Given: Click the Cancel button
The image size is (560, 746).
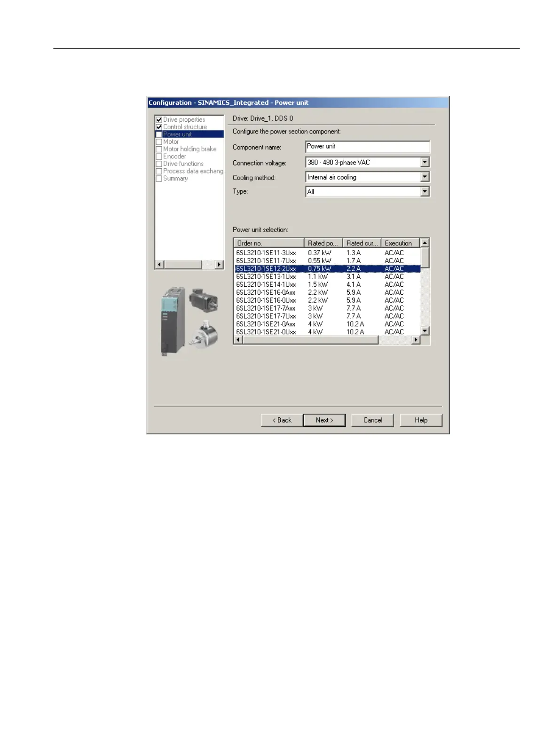Looking at the screenshot, I should [373, 420].
